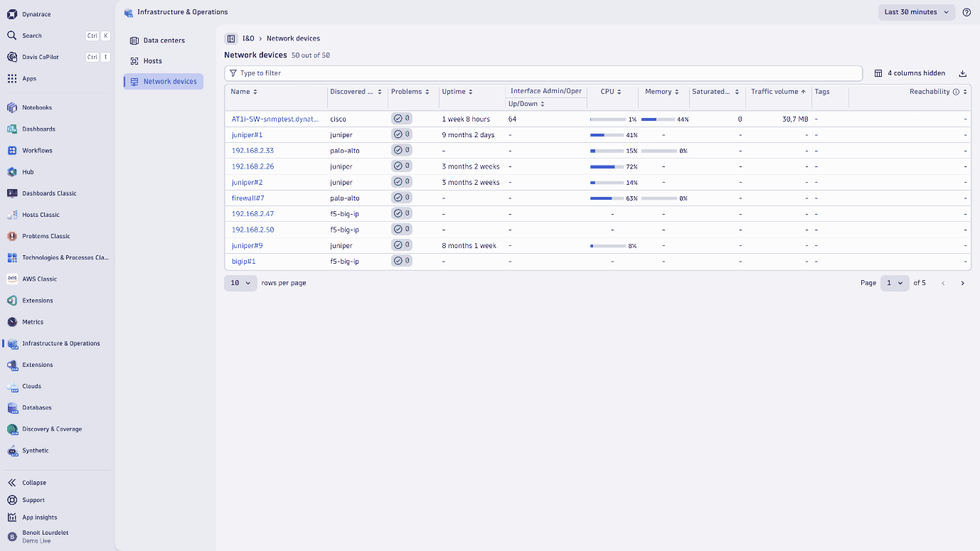Viewport: 980px width, 551px height.
Task: Open AT1i-SW-snmptest device link
Action: point(275,119)
